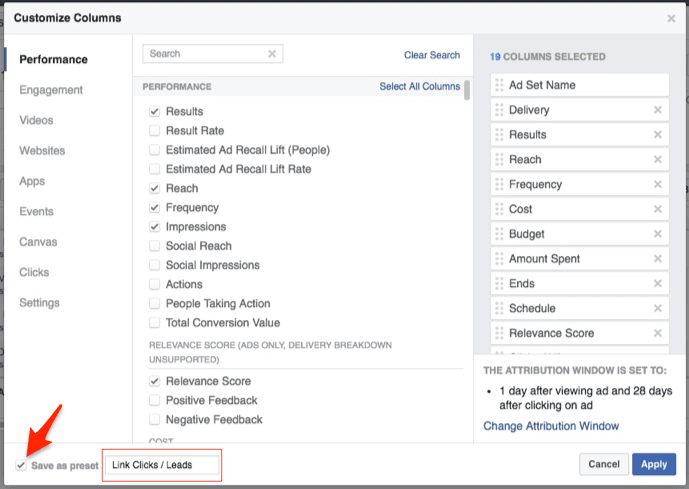
Task: Click the drag handle for Delivery
Action: coord(499,110)
